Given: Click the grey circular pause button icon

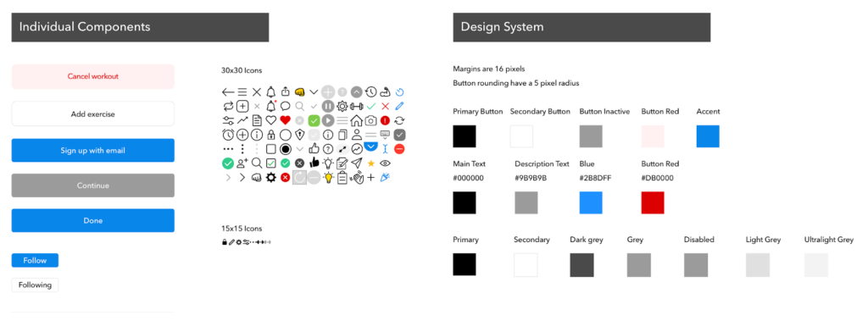Looking at the screenshot, I should (328, 106).
